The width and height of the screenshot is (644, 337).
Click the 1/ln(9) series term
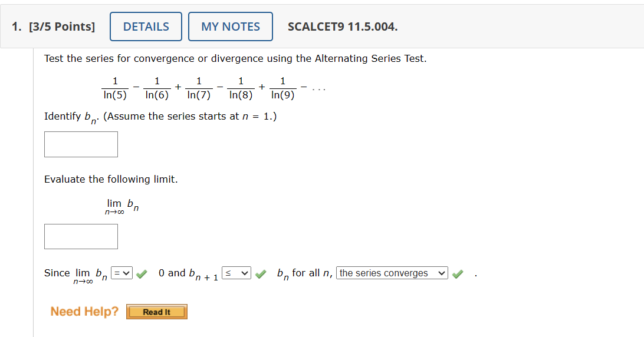(x=282, y=88)
